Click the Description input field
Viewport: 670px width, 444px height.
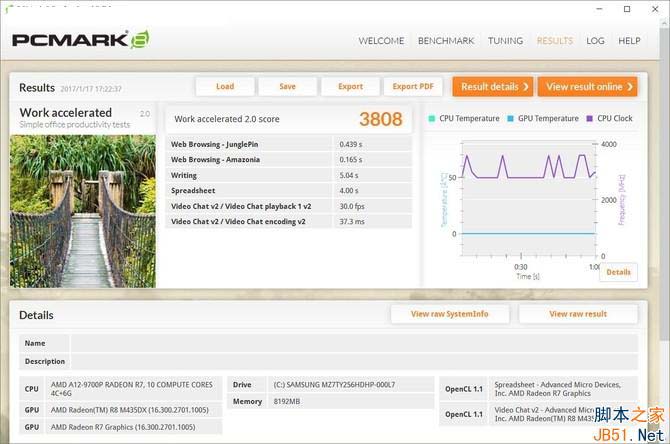pos(354,361)
